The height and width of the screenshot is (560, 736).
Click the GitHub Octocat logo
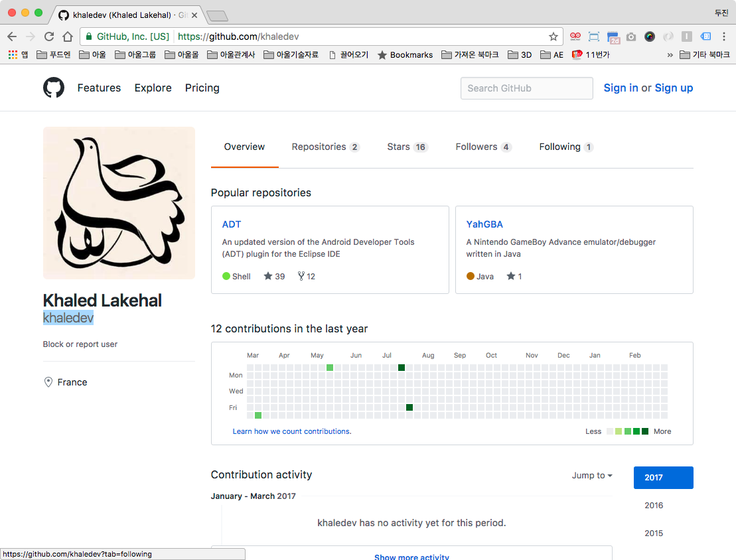[x=54, y=88]
